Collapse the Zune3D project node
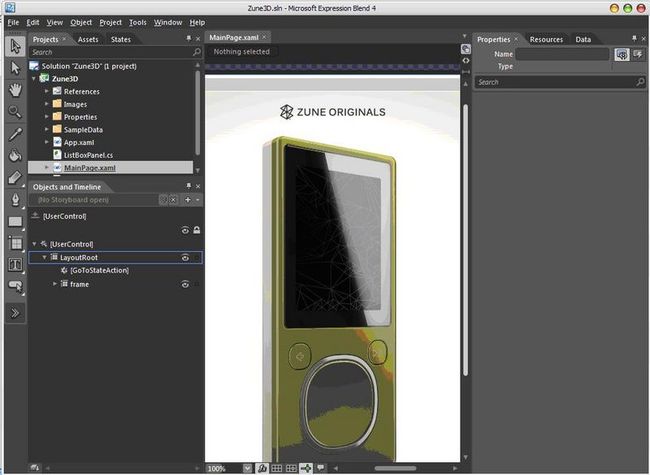Image resolution: width=650 pixels, height=475 pixels. pos(34,78)
